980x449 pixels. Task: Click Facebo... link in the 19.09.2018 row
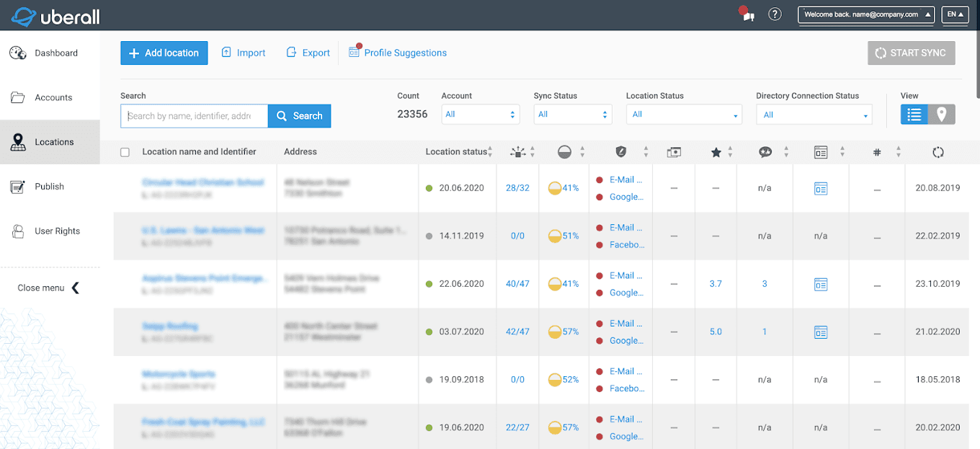point(627,388)
